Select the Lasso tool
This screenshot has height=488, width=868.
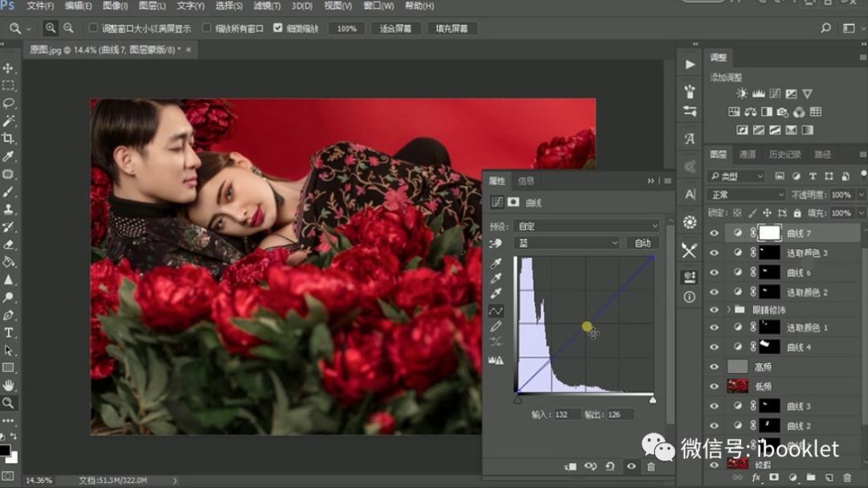tap(8, 103)
